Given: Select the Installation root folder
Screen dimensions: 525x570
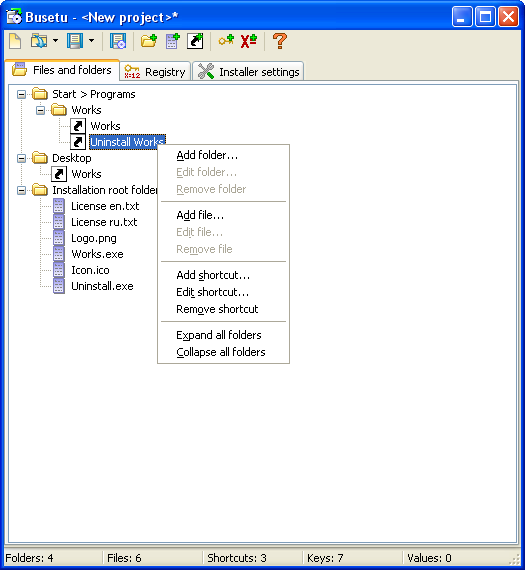Looking at the screenshot, I should [105, 190].
